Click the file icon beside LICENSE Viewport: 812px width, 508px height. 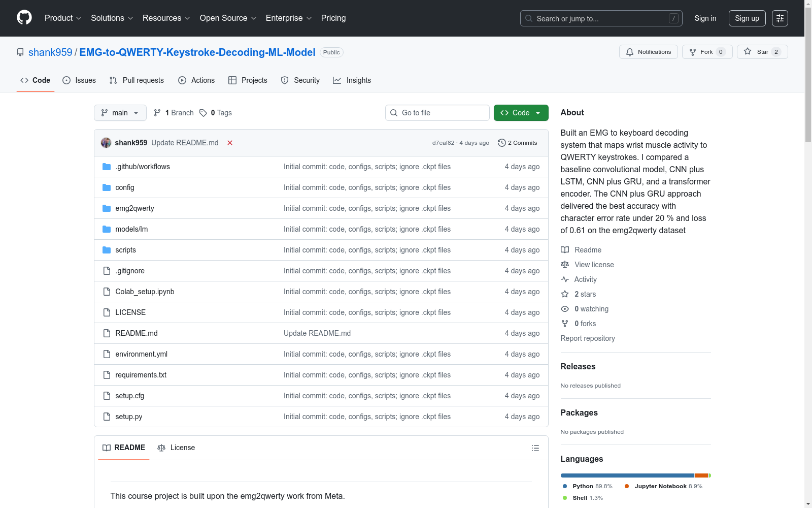pos(107,312)
